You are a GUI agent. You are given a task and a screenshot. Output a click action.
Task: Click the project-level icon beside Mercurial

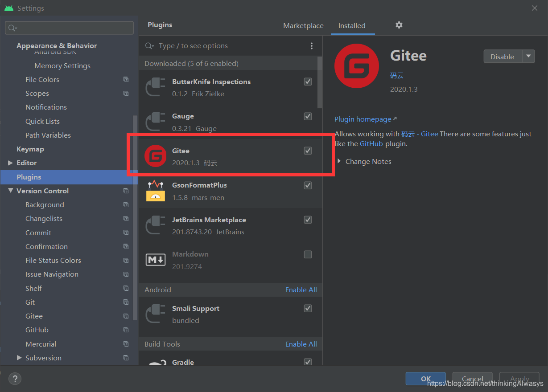(x=126, y=344)
